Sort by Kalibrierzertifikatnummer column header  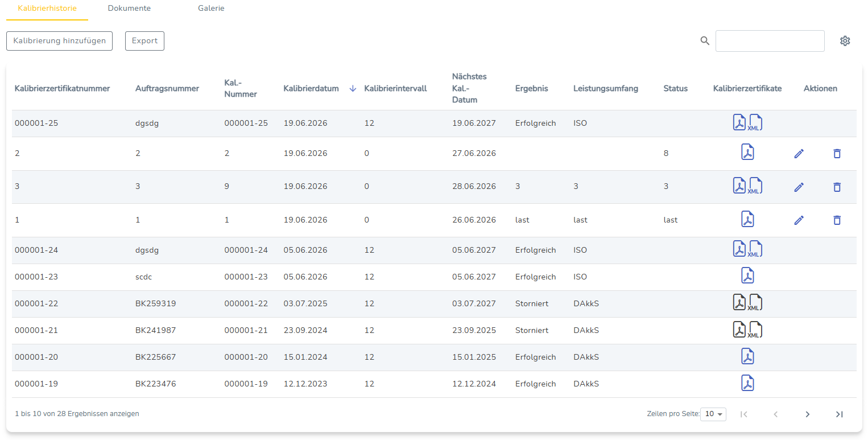(x=62, y=88)
